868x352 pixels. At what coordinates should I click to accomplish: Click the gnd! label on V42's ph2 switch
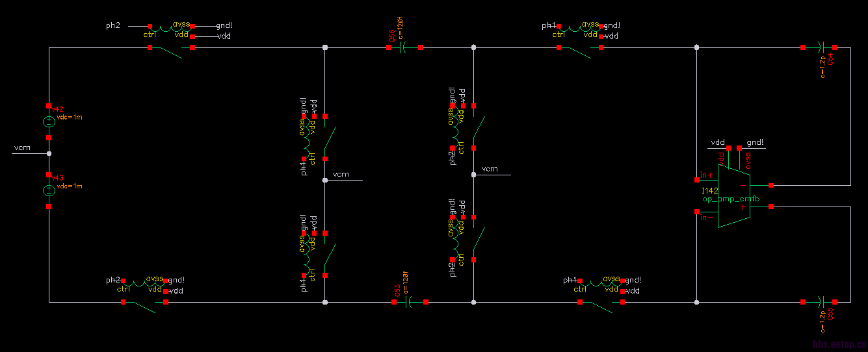(224, 25)
